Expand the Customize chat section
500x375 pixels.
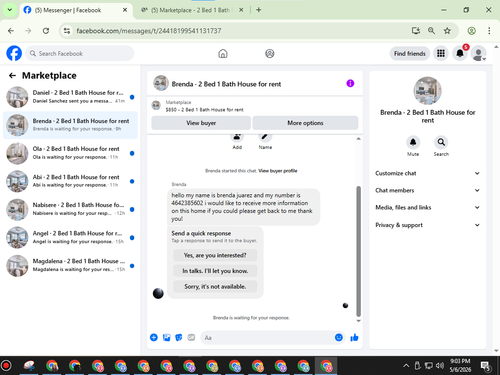pyautogui.click(x=427, y=173)
